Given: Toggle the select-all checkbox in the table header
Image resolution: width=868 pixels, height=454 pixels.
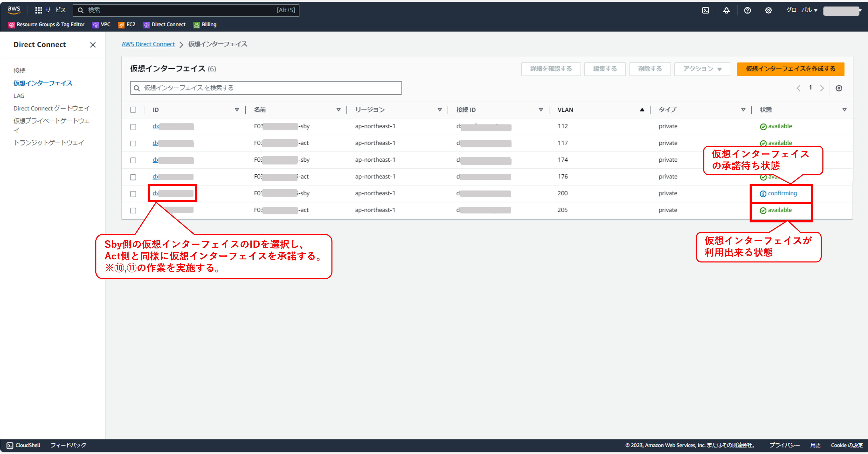Looking at the screenshot, I should 133,110.
